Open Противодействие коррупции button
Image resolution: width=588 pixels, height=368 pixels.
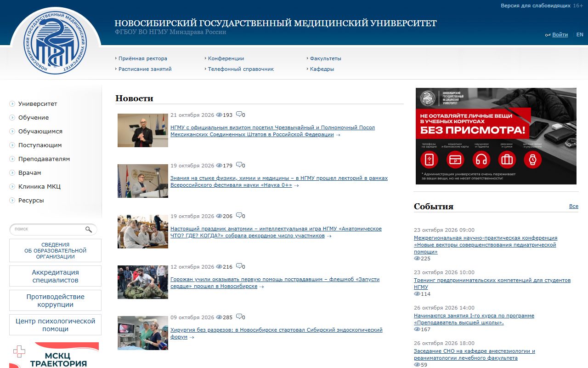tap(55, 300)
